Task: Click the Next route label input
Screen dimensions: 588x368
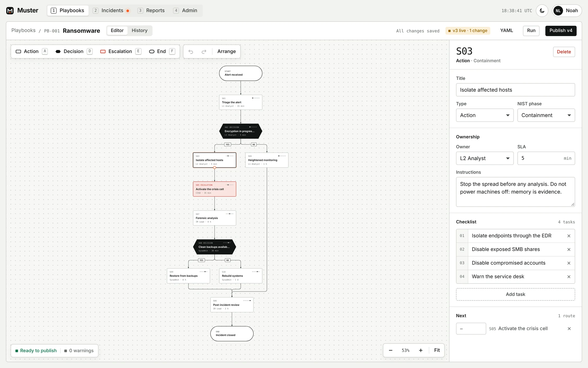Action: pyautogui.click(x=471, y=329)
